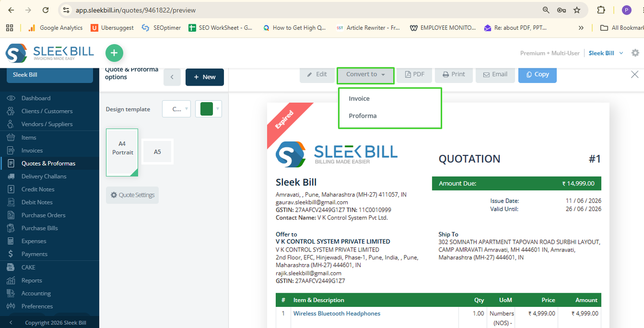Screen dimensions: 644x328
Task: Open Google Analytics bookmark
Action: [x=55, y=28]
